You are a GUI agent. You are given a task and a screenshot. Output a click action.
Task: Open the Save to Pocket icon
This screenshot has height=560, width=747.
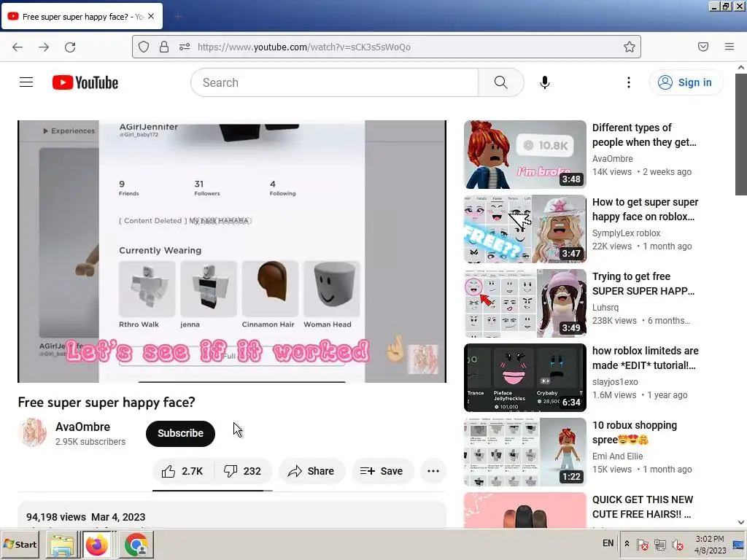[703, 47]
